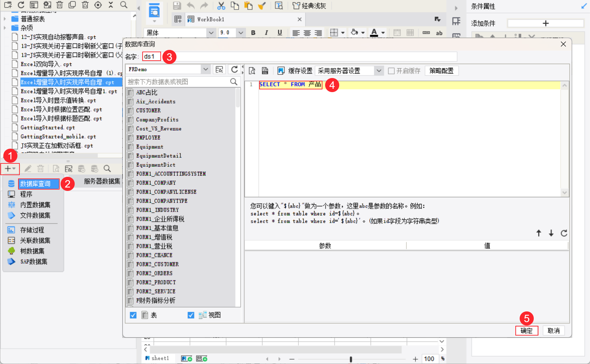Screen dimensions: 590x364
Task: Click the pencil edit dataset icon
Action: tap(28, 169)
